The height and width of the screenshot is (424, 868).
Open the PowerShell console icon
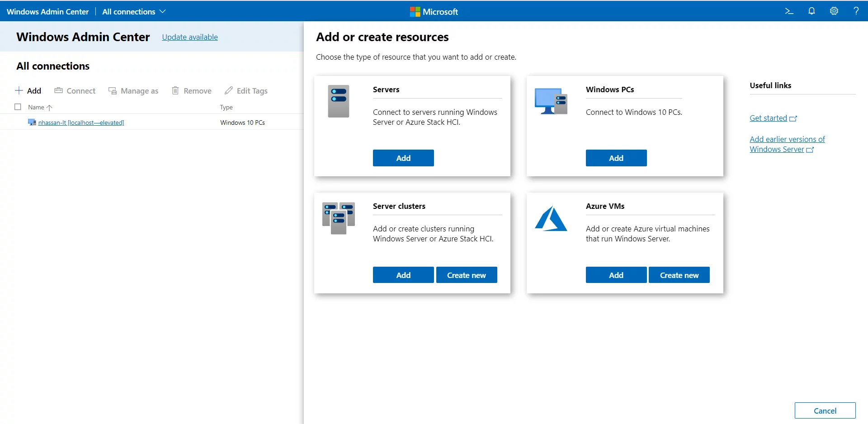click(x=789, y=11)
